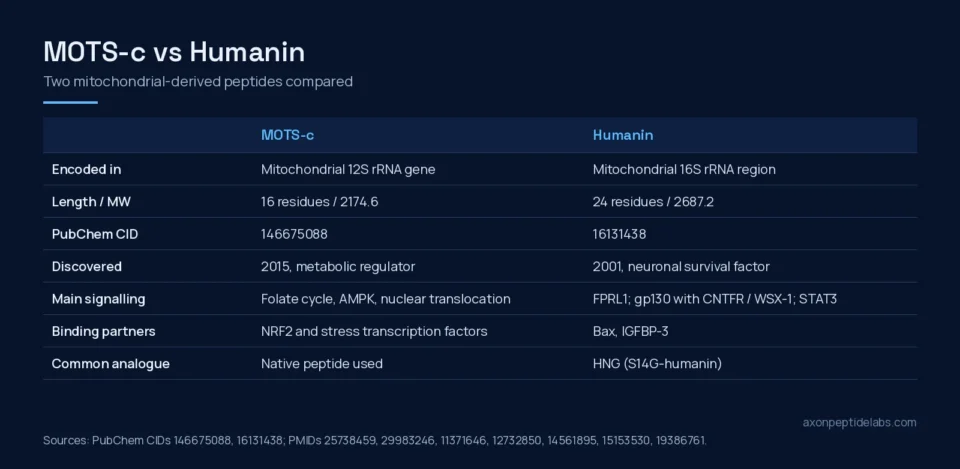The height and width of the screenshot is (469, 960).
Task: Click the 'MOTS-c vs Humanin' title
Action: (x=174, y=53)
